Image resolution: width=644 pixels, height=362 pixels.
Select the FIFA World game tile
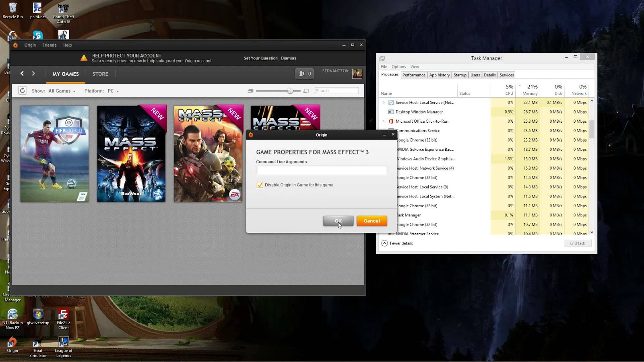[55, 154]
